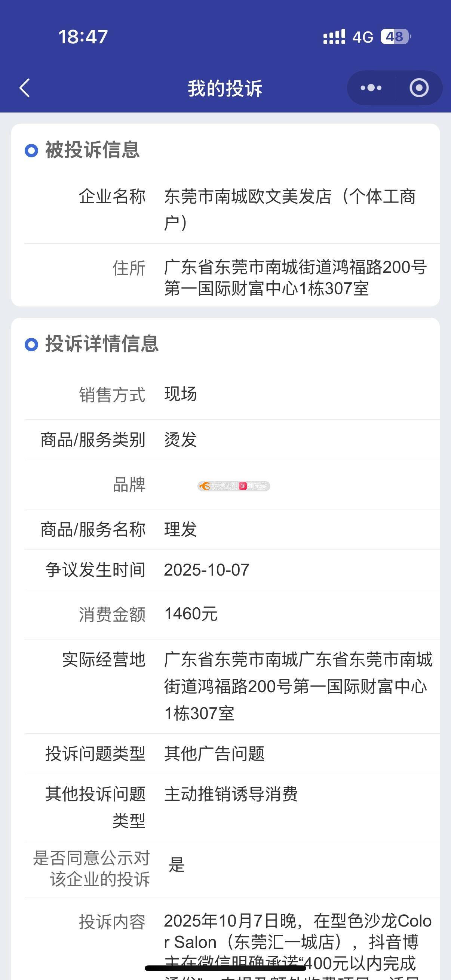
Task: Tap the 销售方式 value 现场
Action: point(180,394)
